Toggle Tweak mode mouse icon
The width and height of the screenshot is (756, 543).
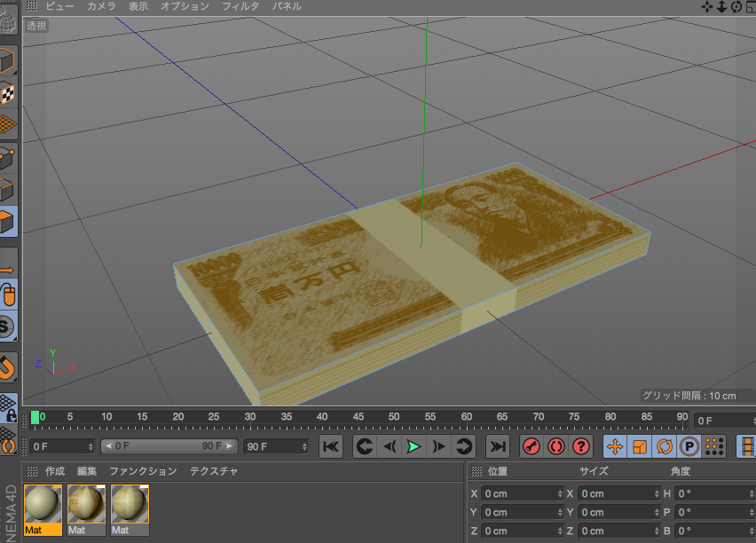9,295
